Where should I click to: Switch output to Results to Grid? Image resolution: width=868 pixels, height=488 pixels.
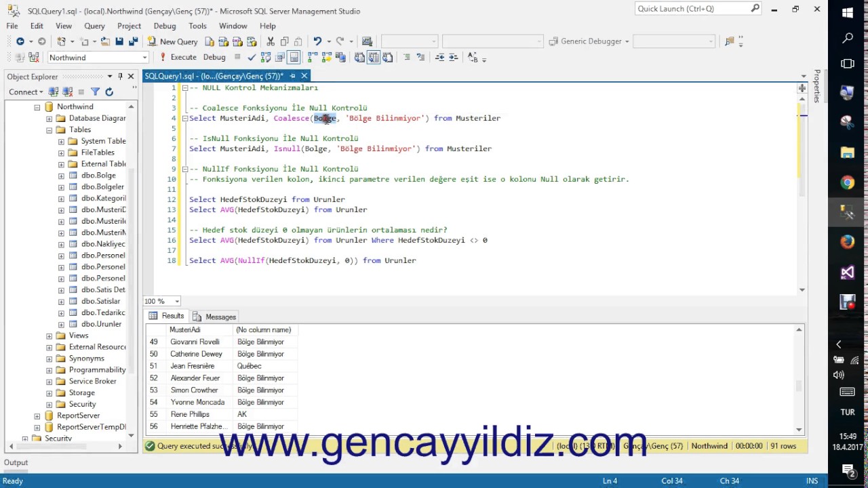pos(374,58)
